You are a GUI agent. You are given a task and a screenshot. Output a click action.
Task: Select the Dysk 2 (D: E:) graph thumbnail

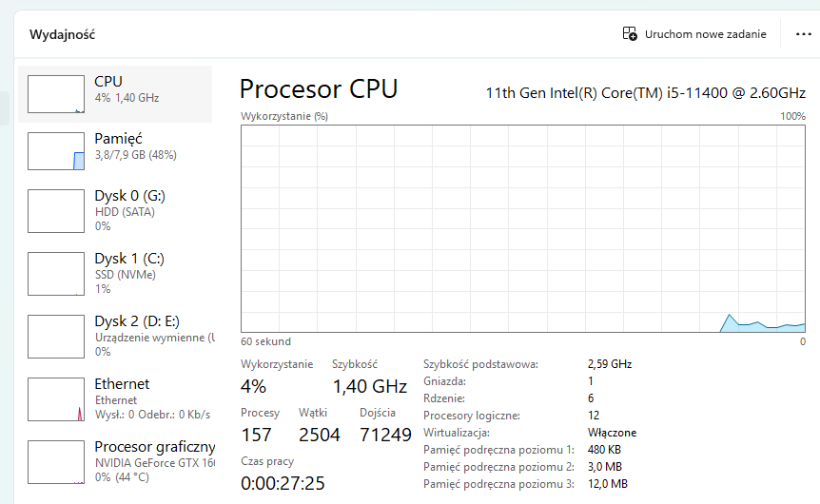click(56, 336)
